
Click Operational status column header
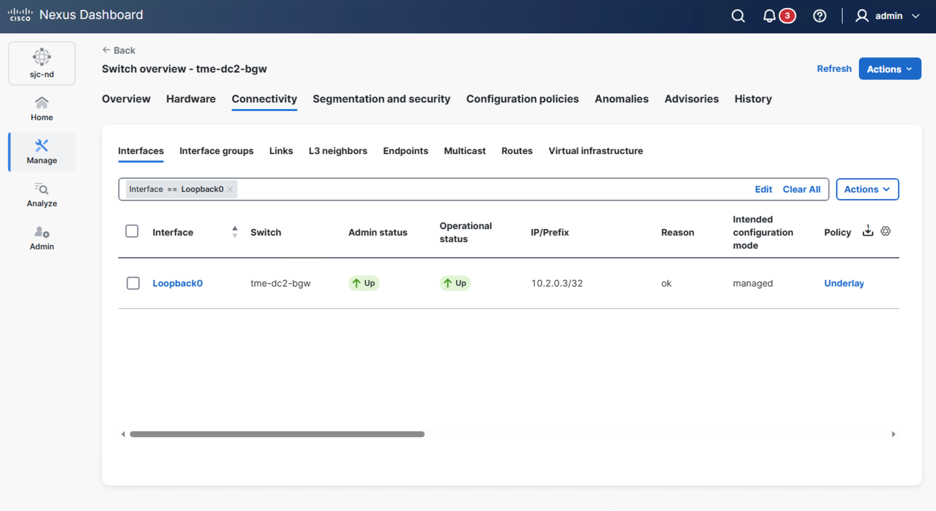tap(466, 232)
